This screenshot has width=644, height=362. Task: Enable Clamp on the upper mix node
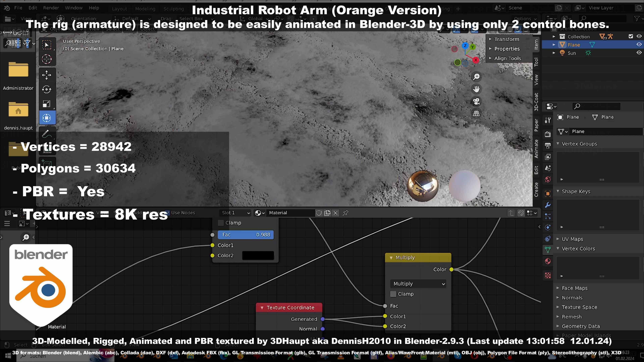pos(221,223)
